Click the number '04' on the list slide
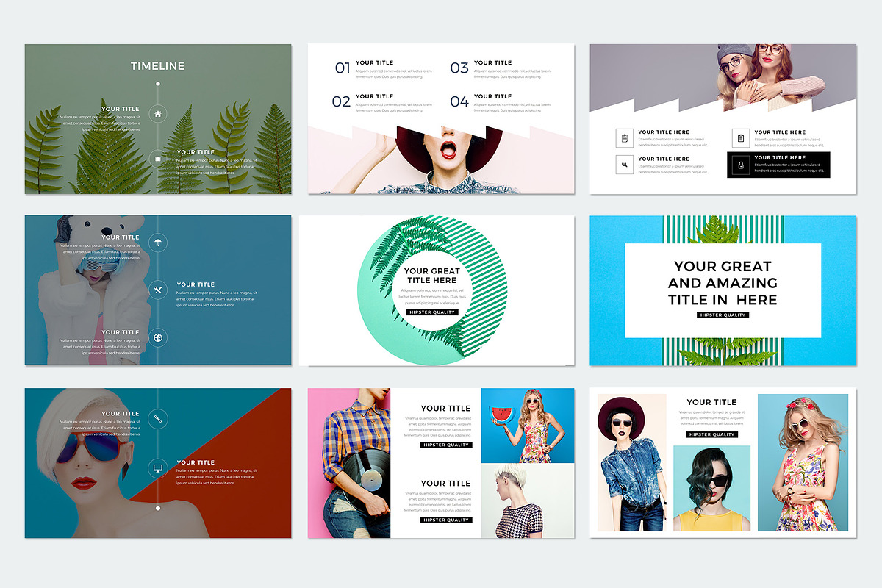This screenshot has width=882, height=588. [x=459, y=102]
